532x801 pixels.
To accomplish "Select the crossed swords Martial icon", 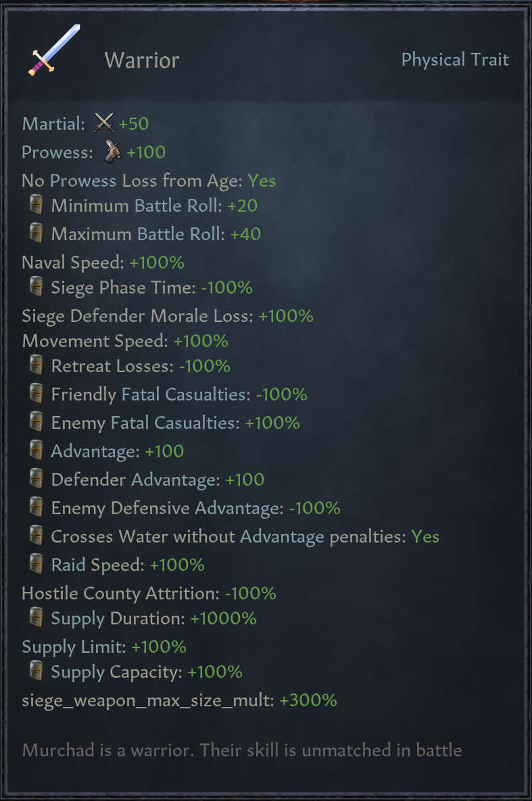I will 103,123.
